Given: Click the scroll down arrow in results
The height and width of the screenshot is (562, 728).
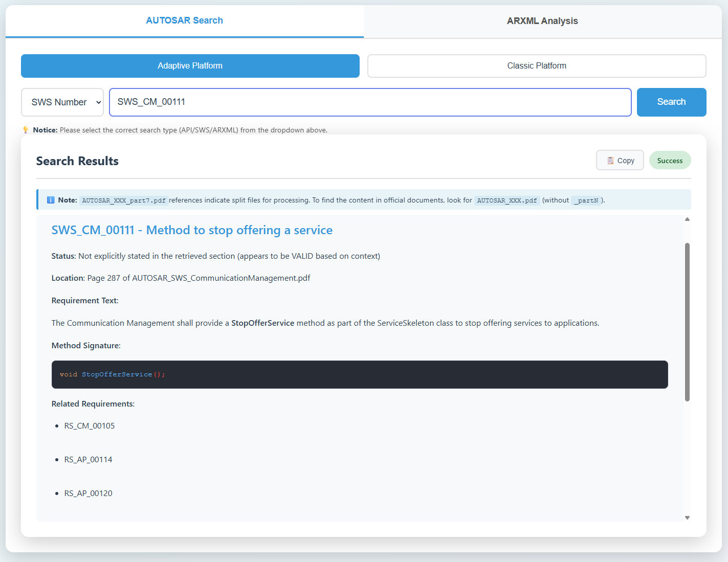Looking at the screenshot, I should tap(687, 518).
